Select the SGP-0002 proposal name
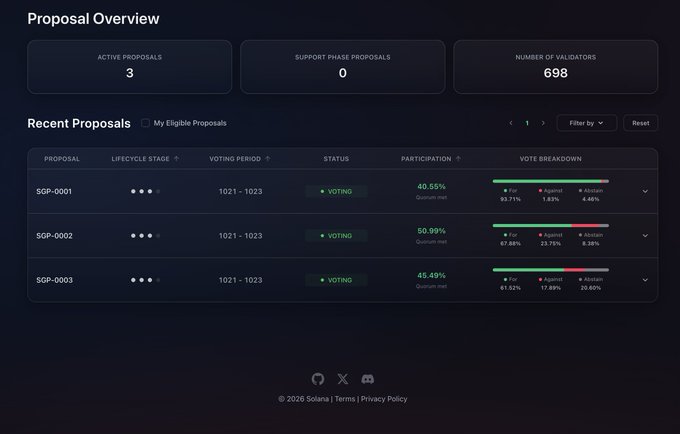Screen dimensions: 680x434 [54, 235]
